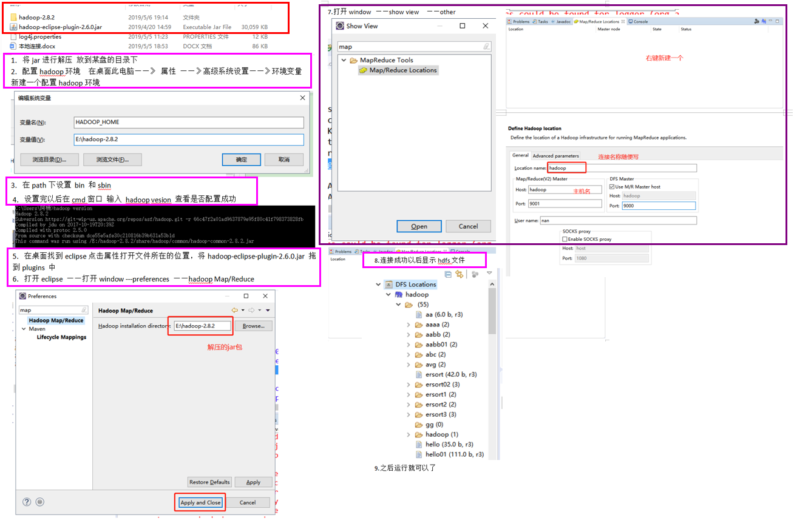Select the General tab in Define Hadoop location
Image resolution: width=794 pixels, height=532 pixels.
click(x=520, y=156)
